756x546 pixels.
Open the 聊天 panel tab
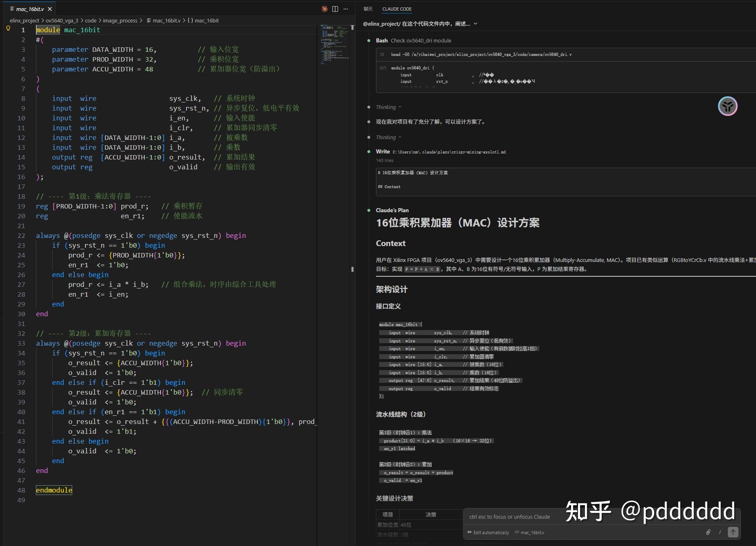(368, 9)
